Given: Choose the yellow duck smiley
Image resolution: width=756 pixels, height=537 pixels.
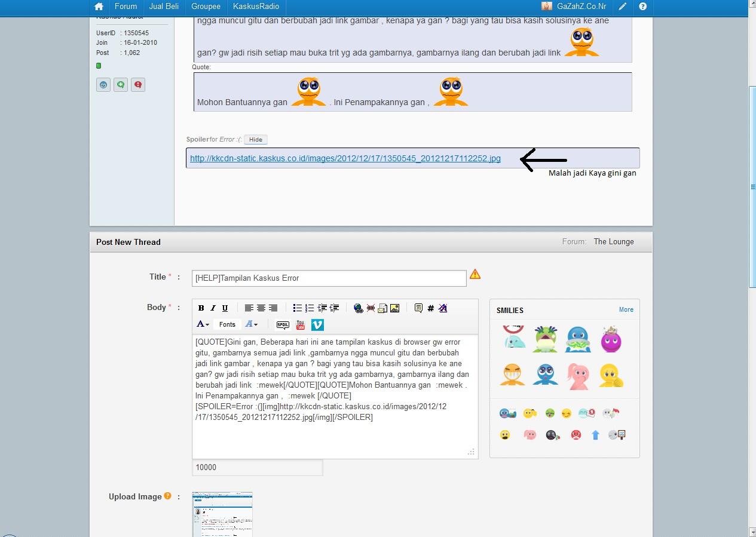Looking at the screenshot, I should click(x=611, y=376).
